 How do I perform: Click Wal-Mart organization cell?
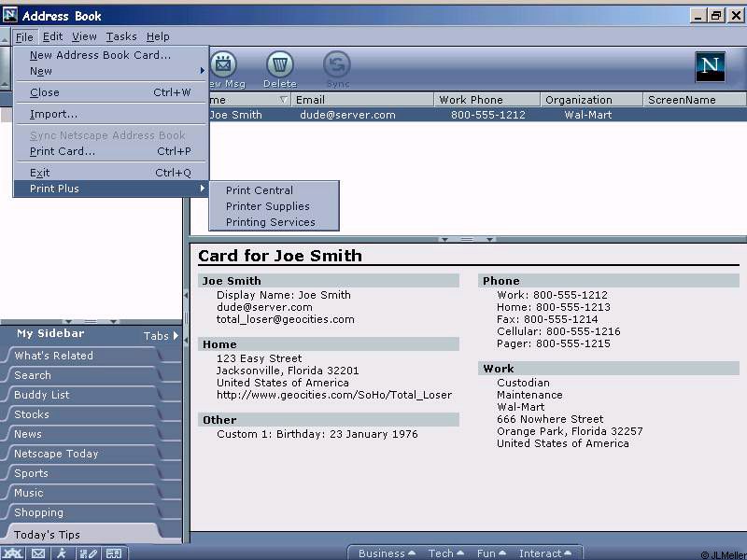588,115
